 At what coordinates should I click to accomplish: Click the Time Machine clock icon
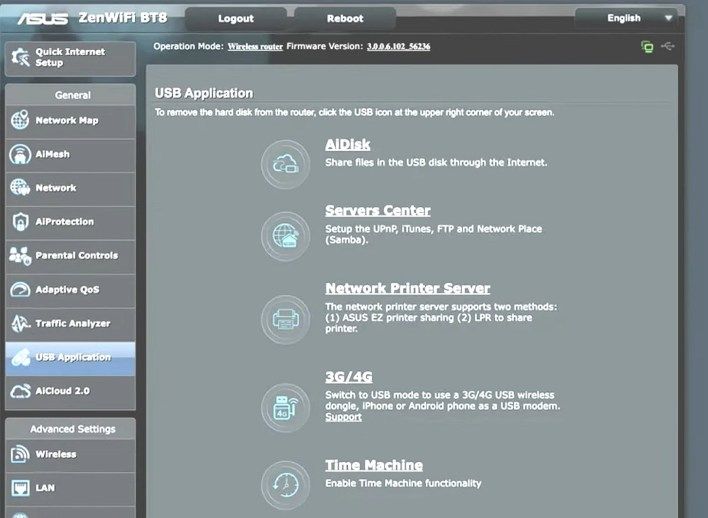(x=285, y=484)
